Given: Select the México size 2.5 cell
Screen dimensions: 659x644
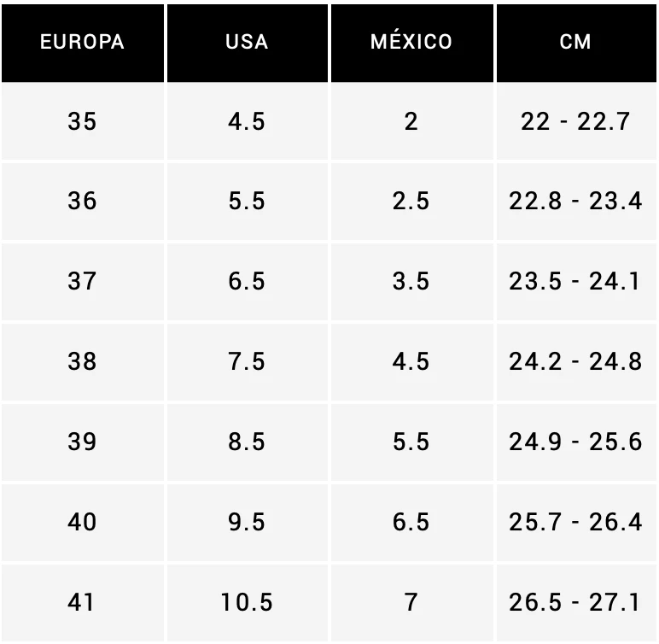Looking at the screenshot, I should (x=411, y=202).
